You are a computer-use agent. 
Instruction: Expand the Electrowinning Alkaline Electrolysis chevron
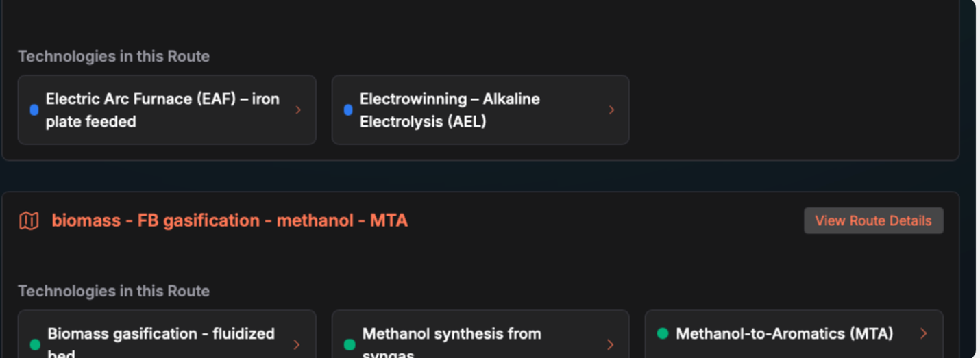[x=611, y=110]
